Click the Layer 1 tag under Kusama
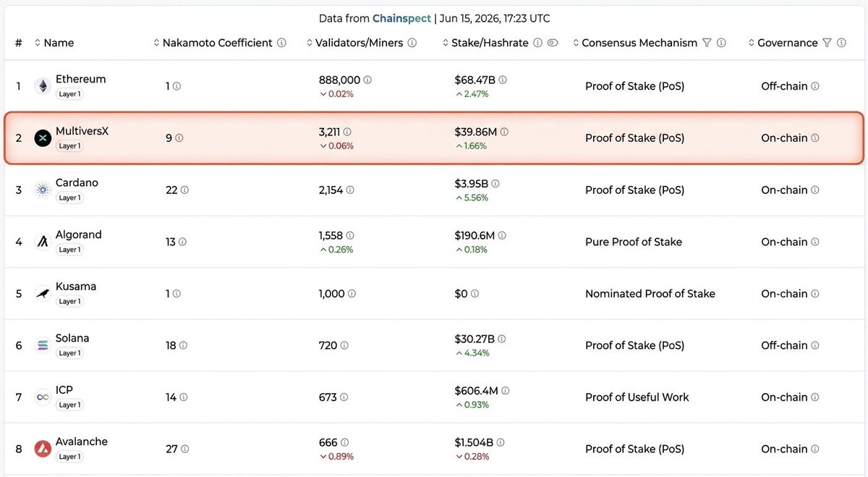 coord(69,301)
